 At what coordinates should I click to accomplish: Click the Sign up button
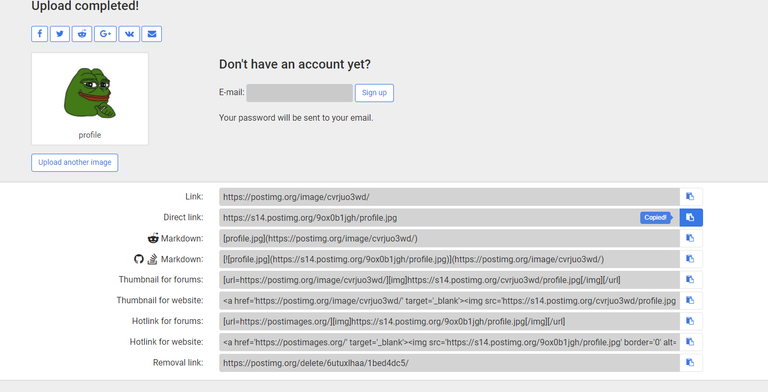coord(374,93)
